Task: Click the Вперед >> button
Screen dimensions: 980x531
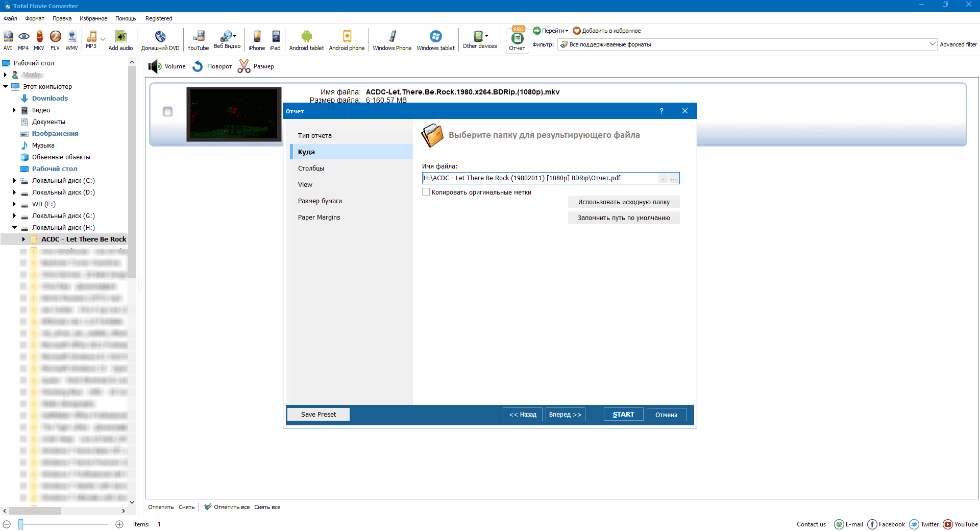Action: coord(565,415)
